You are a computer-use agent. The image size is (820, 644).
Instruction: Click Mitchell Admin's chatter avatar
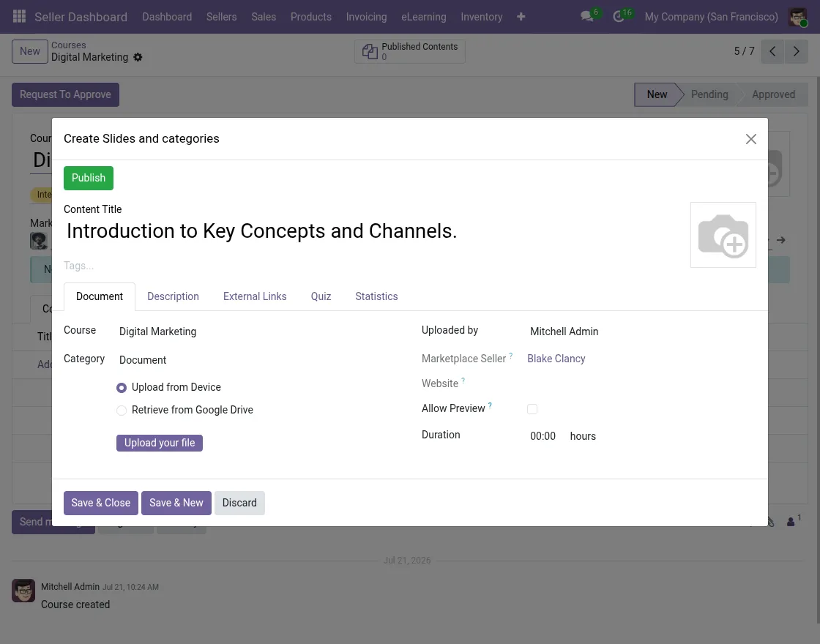point(23,591)
